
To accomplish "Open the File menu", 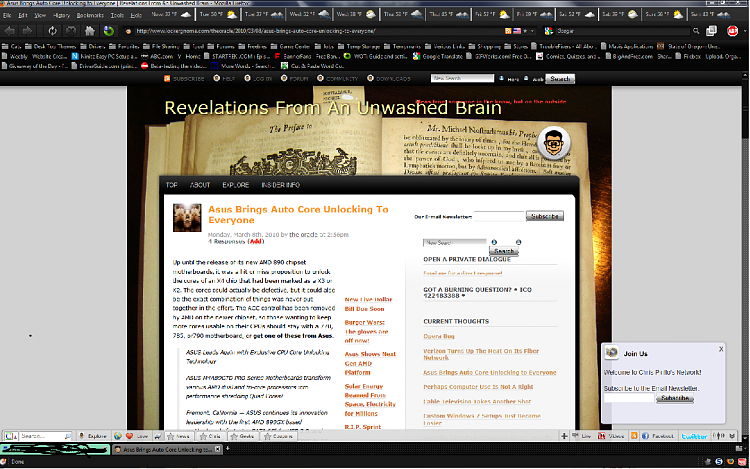I will pos(7,15).
